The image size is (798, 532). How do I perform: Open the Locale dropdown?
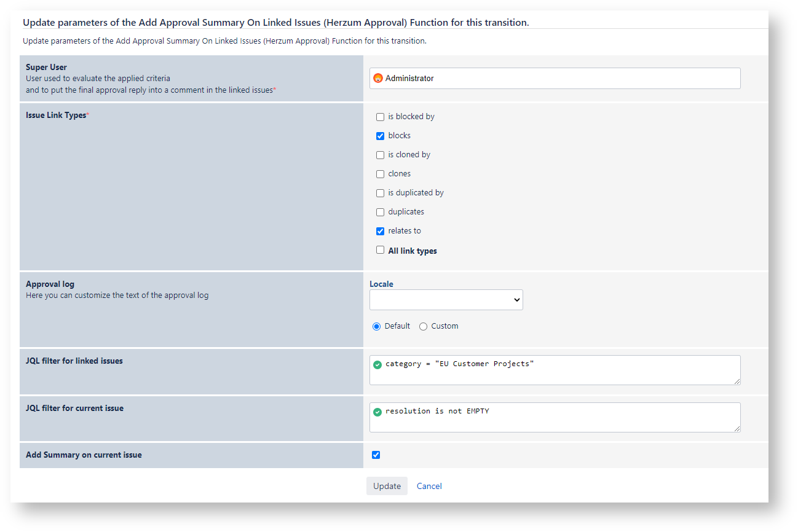pos(446,300)
